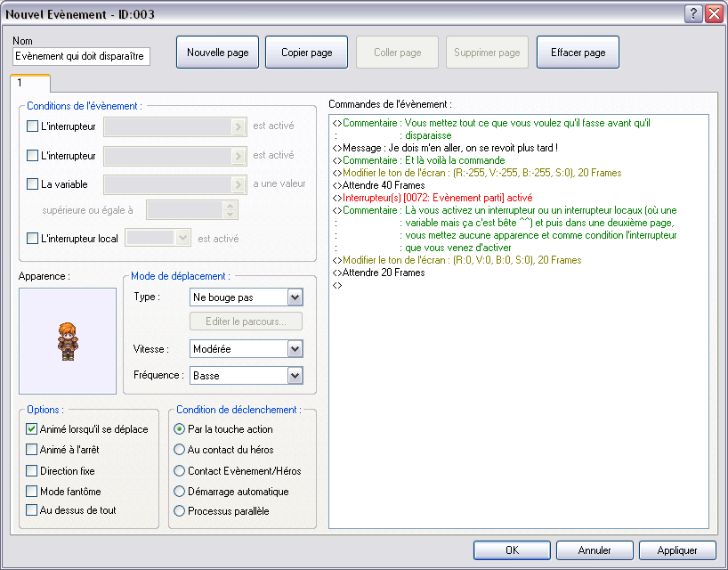Click the first interrupteur selector arrow
728x570 pixels.
pyautogui.click(x=239, y=126)
